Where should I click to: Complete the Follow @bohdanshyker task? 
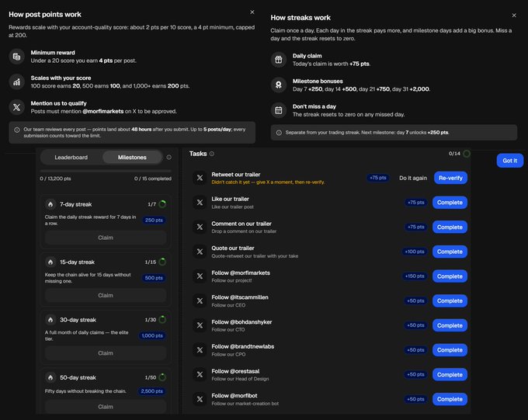click(x=450, y=325)
